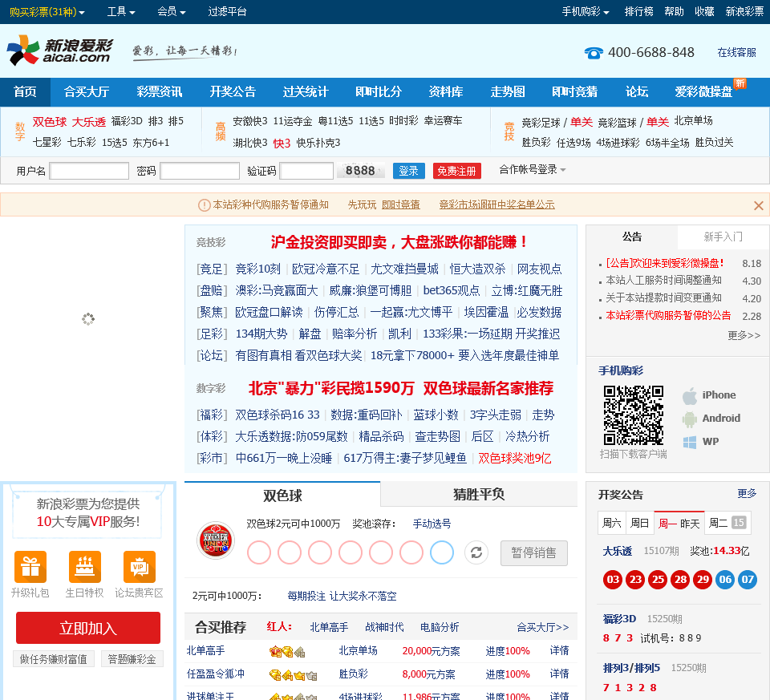Open the 会员 dropdown menu
This screenshot has width=770, height=700.
click(172, 12)
